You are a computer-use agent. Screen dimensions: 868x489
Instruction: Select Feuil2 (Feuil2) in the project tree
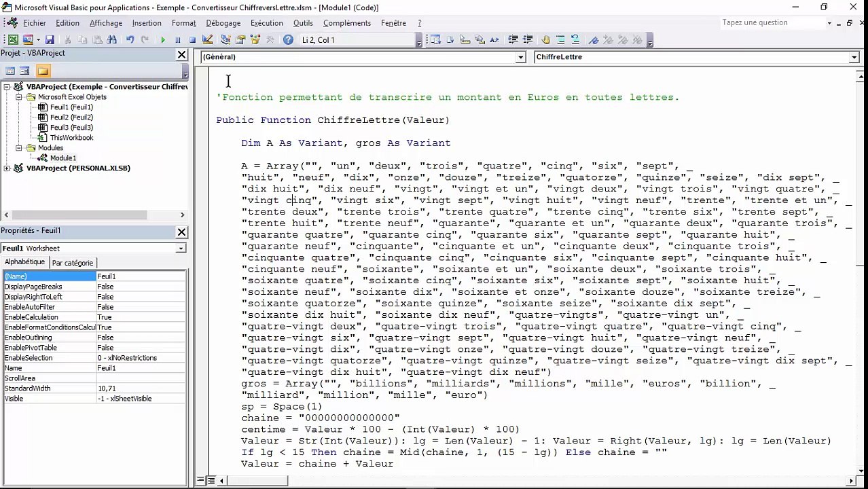coord(71,117)
